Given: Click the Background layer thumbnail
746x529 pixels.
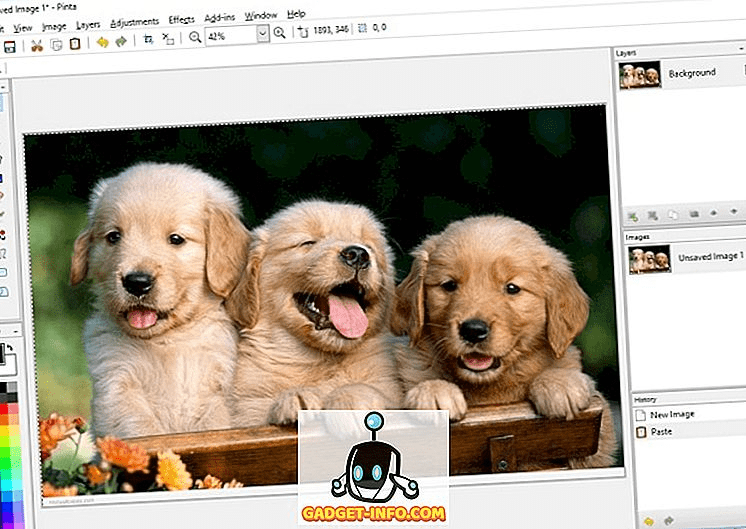Looking at the screenshot, I should click(x=640, y=75).
